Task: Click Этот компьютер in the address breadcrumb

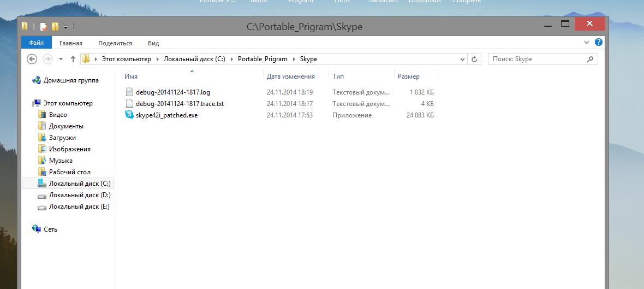Action: (127, 59)
